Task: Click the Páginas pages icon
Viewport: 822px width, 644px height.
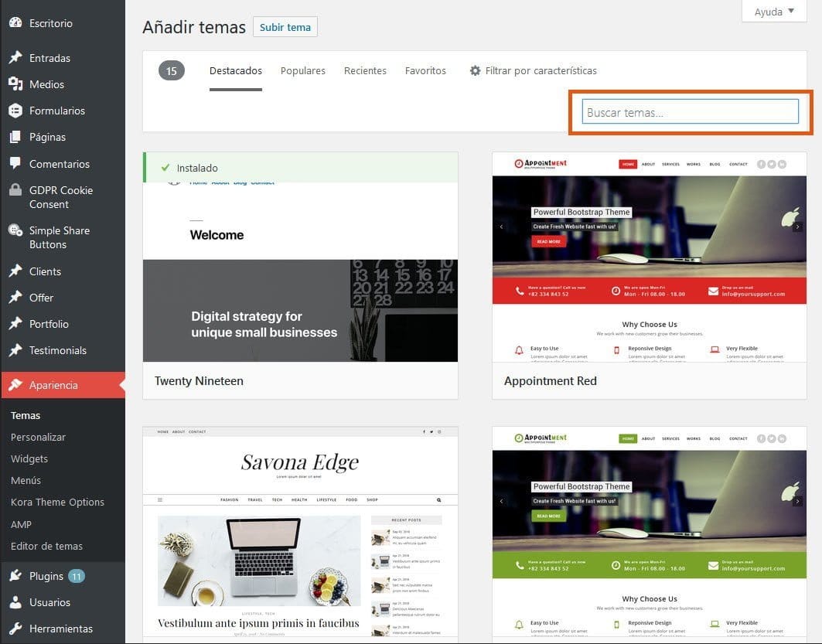Action: click(15, 137)
